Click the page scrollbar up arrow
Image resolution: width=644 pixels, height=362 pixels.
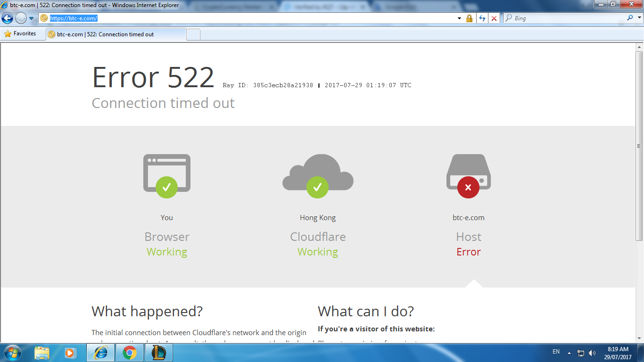click(x=640, y=48)
